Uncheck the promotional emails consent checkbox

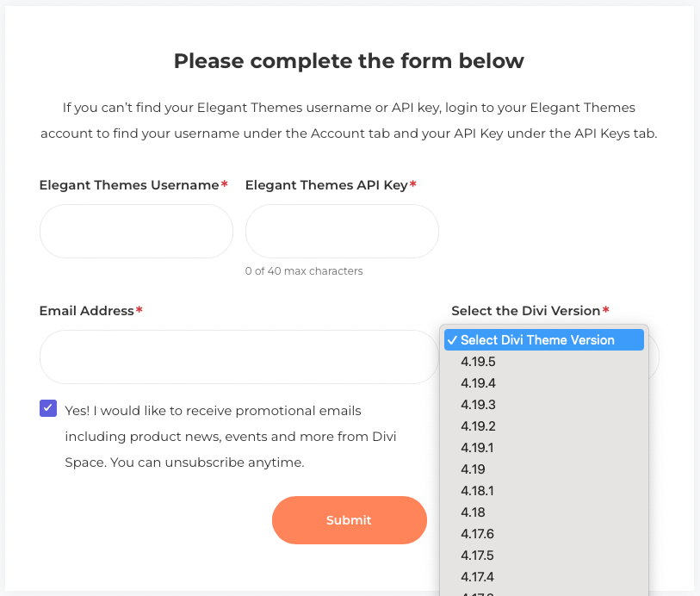pyautogui.click(x=47, y=407)
